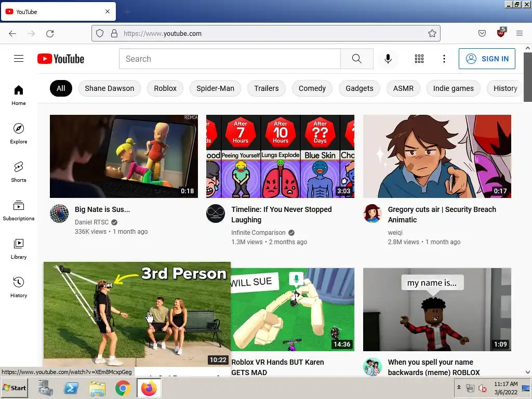Launch Google Chrome from the taskbar
The image size is (532, 399).
[x=123, y=388]
